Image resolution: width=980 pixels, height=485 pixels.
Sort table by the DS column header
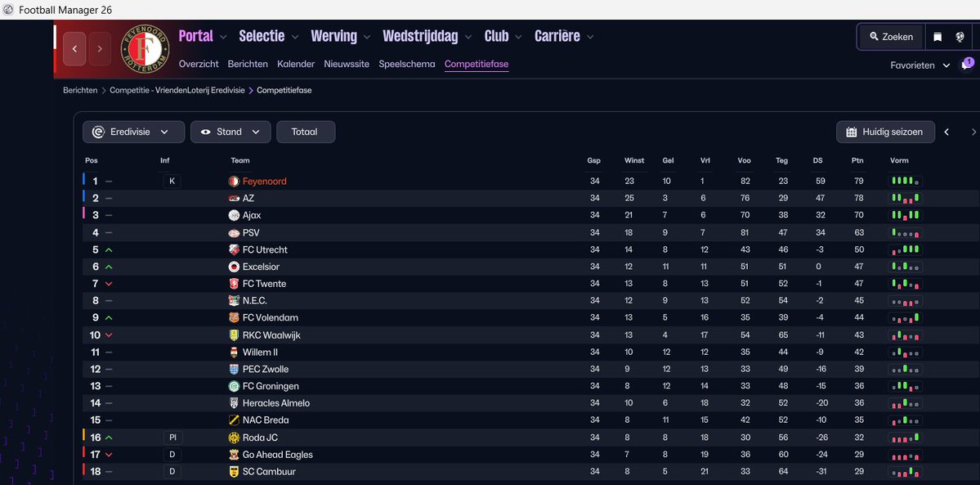pyautogui.click(x=817, y=161)
